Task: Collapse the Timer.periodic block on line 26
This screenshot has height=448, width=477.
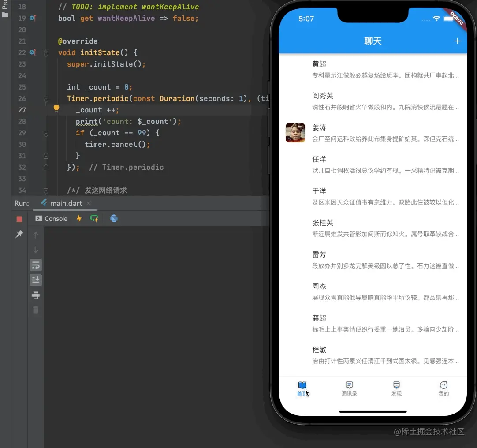Action: pyautogui.click(x=46, y=99)
